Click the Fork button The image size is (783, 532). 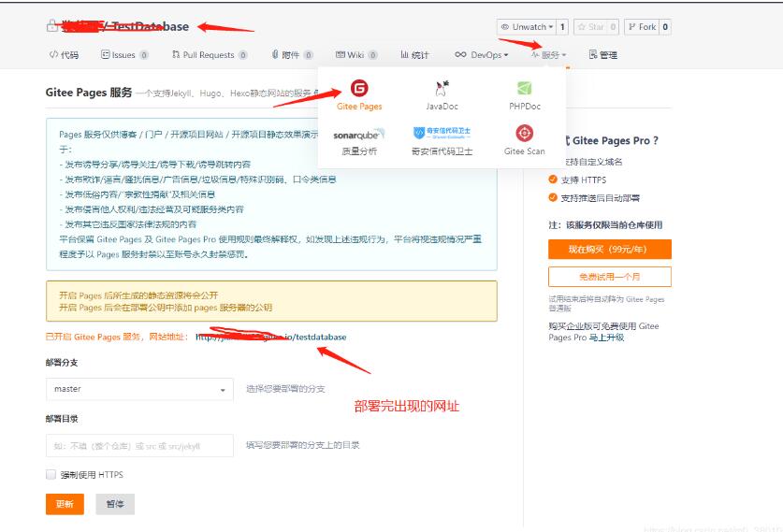[642, 27]
